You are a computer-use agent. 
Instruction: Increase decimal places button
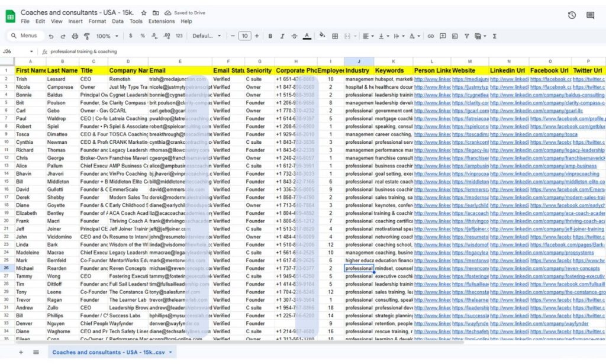167,36
